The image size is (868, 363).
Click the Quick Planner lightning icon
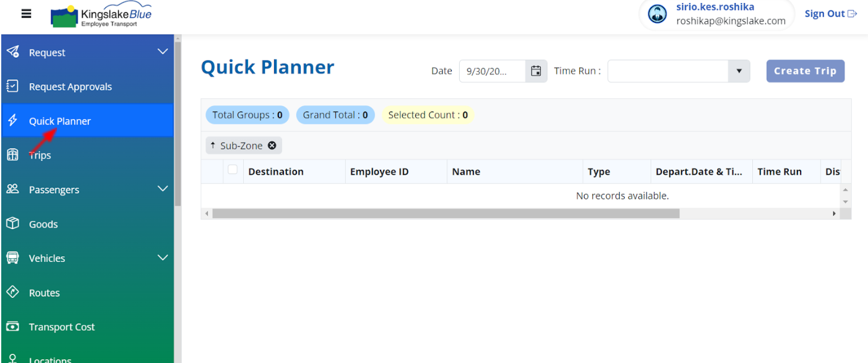12,121
